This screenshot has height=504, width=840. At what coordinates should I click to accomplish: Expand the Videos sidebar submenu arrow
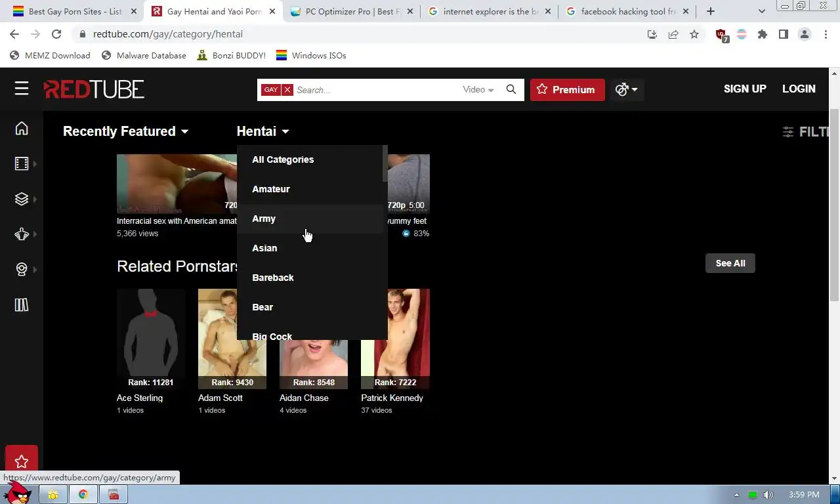[35, 163]
